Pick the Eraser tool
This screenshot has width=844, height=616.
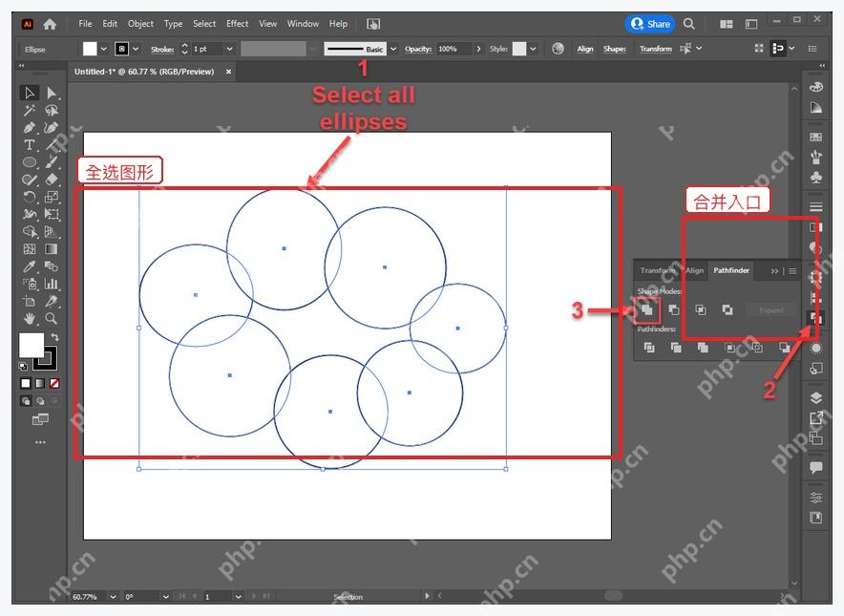(52, 180)
